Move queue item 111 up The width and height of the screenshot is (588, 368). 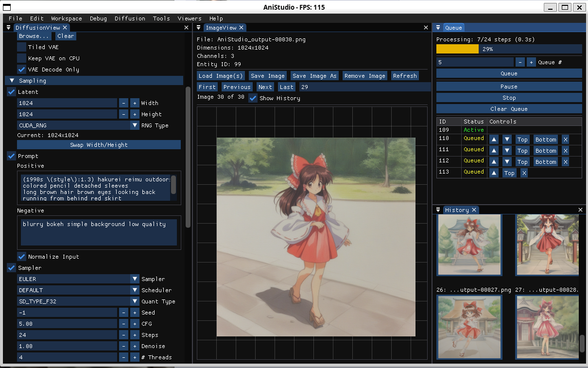click(x=494, y=151)
